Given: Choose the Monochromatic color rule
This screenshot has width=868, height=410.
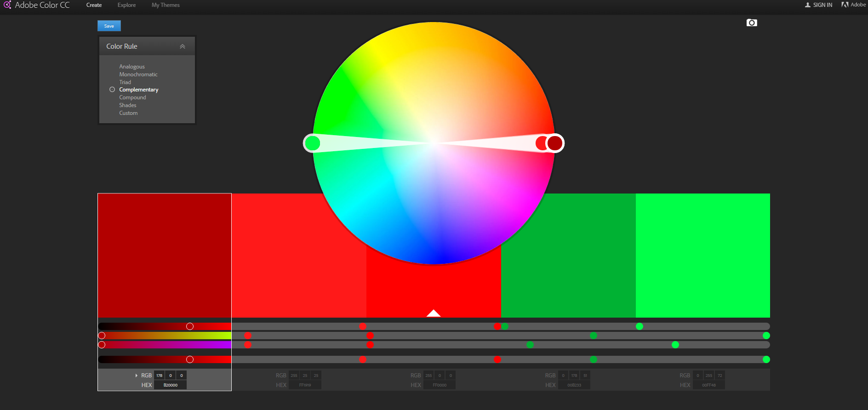Looking at the screenshot, I should [138, 74].
